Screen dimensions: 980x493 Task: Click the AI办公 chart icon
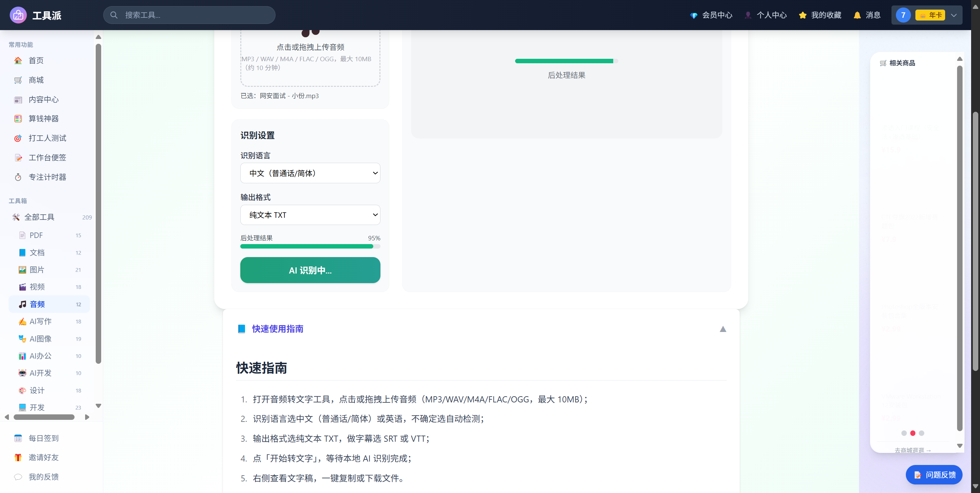[23, 356]
